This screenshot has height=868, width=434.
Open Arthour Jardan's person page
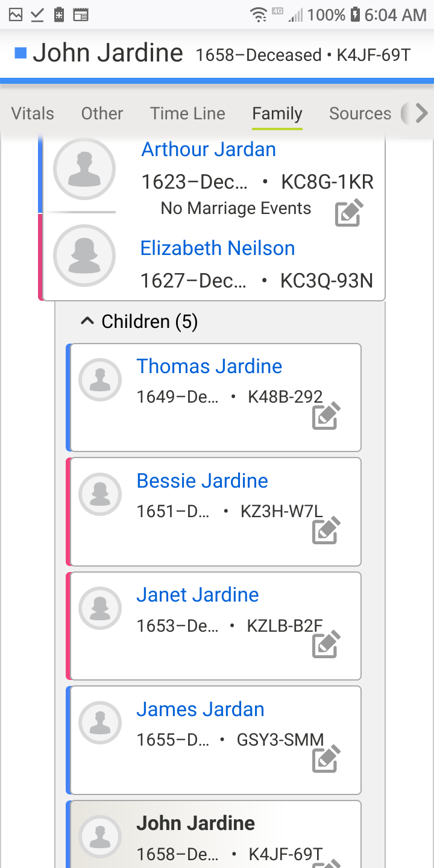[209, 149]
